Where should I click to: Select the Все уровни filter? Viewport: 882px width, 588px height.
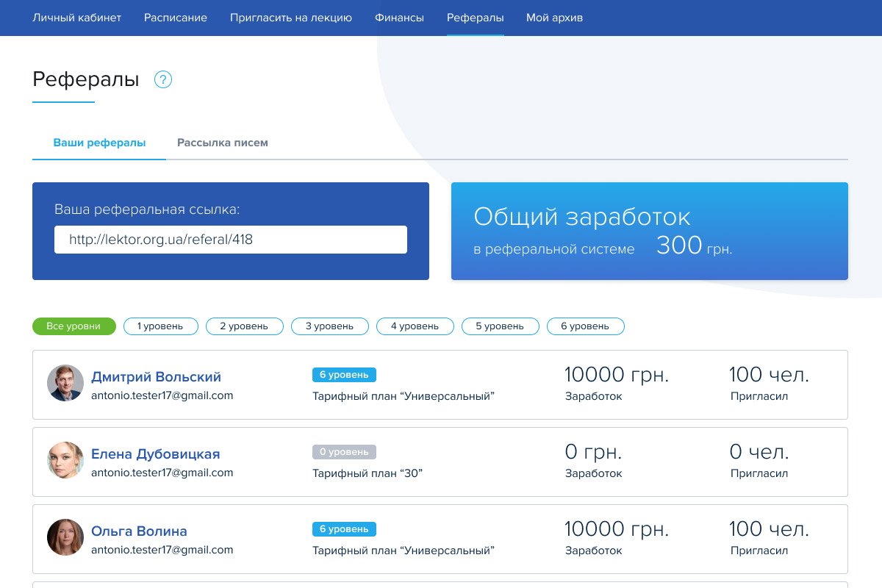click(x=73, y=326)
